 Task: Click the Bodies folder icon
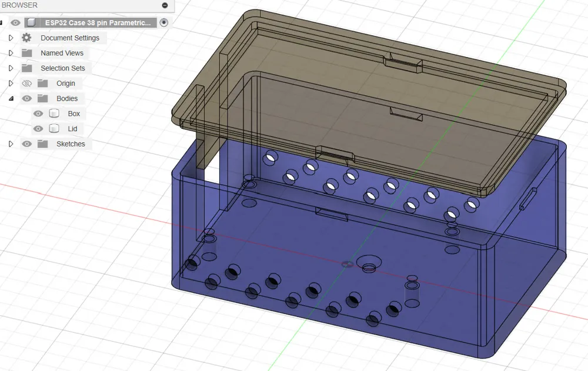(43, 98)
